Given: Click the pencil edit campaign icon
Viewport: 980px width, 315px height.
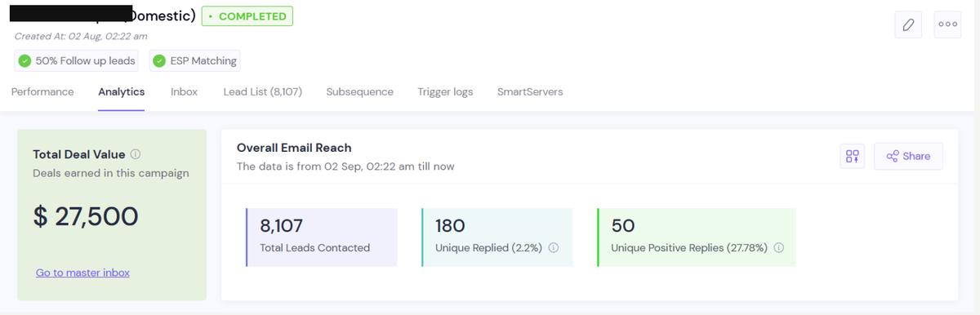Looking at the screenshot, I should click(908, 24).
